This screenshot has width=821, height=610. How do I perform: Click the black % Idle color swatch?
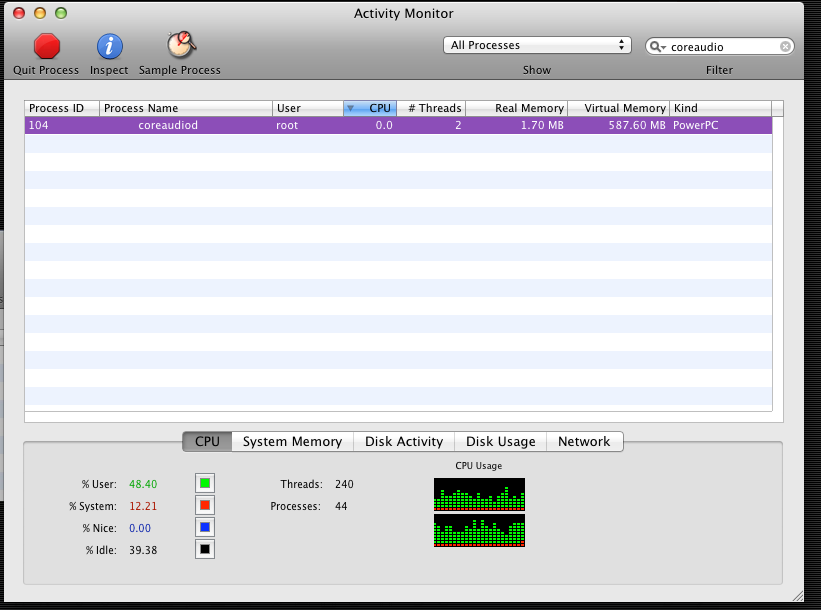pos(205,549)
